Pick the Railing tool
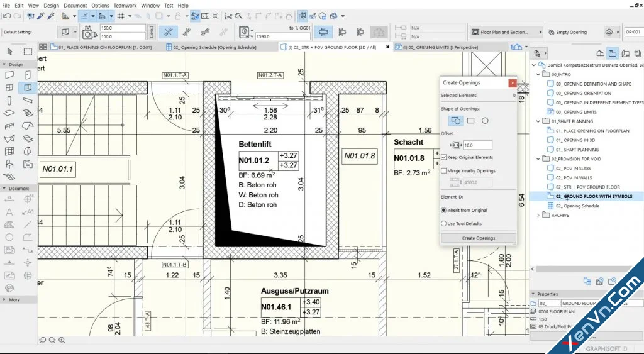The image size is (644, 354). tap(9, 126)
